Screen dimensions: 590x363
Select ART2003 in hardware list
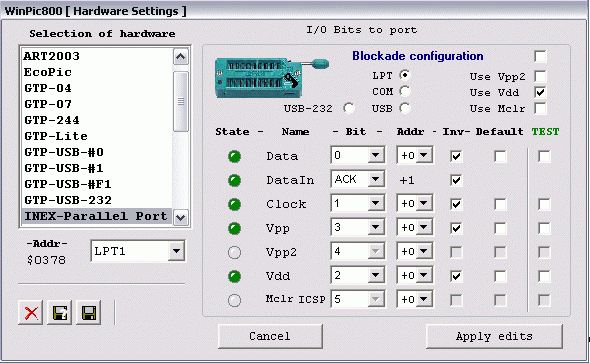97,56
